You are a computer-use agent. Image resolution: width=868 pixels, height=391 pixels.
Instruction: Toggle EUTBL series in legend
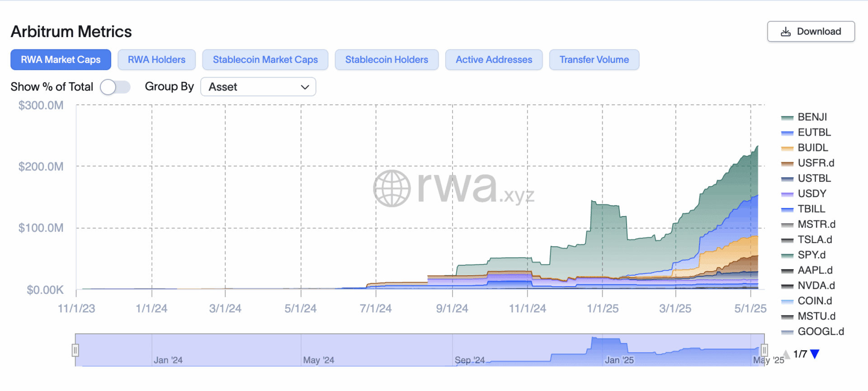(806, 132)
